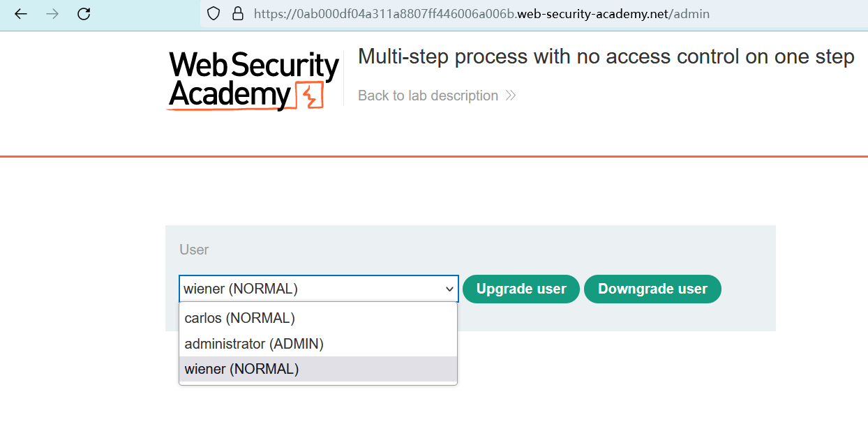Choose administrator (ADMIN) option
This screenshot has width=868, height=424.
[254, 344]
